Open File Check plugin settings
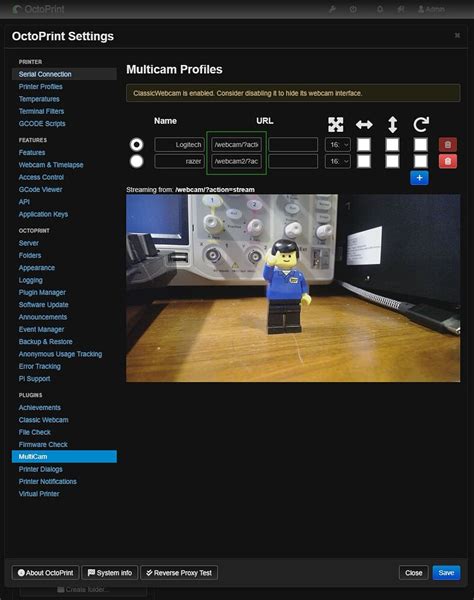The image size is (474, 600). [x=34, y=432]
